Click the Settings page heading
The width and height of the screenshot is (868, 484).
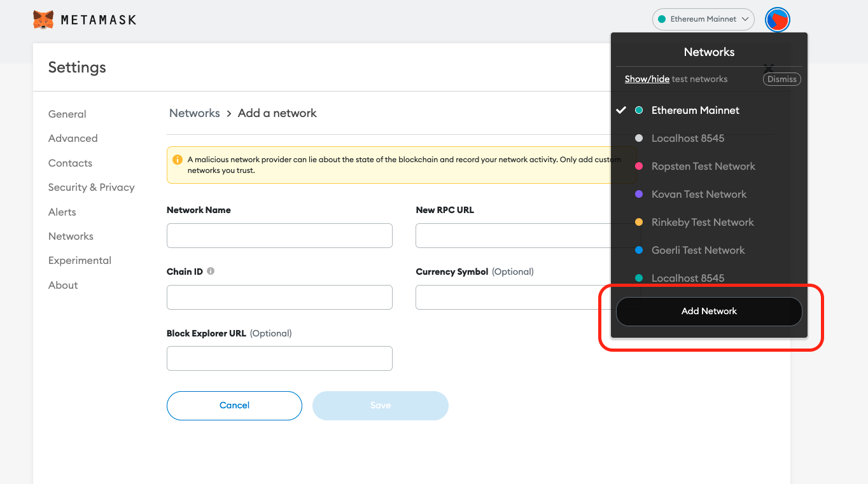[x=77, y=67]
